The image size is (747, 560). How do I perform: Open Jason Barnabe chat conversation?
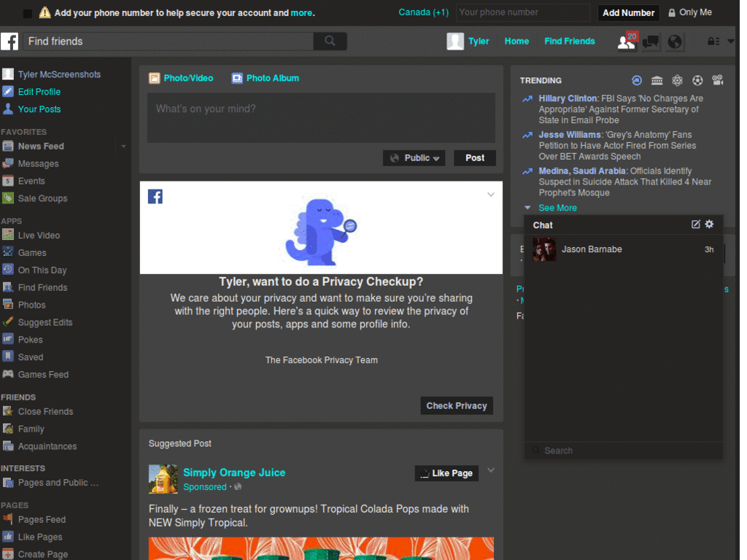(x=623, y=249)
